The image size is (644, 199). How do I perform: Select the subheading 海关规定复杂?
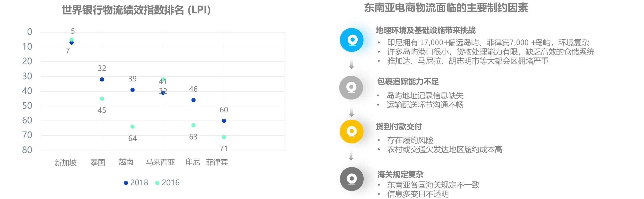pyautogui.click(x=400, y=174)
